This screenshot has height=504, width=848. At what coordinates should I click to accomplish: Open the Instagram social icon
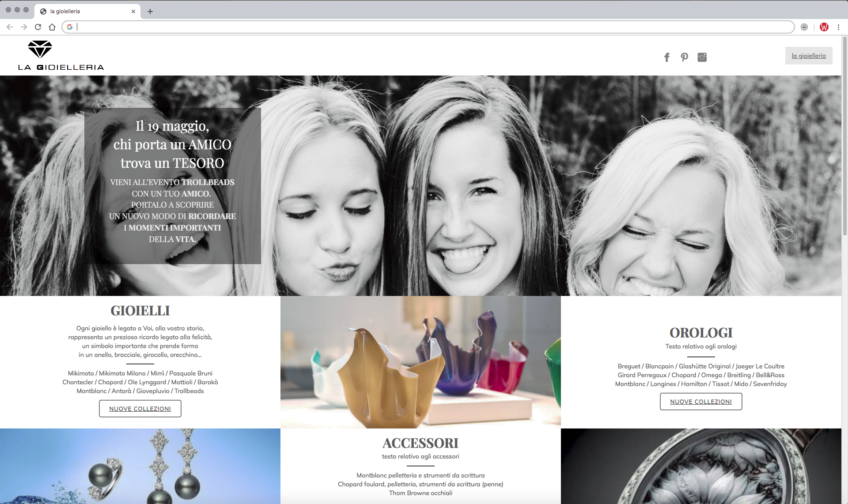pyautogui.click(x=702, y=57)
